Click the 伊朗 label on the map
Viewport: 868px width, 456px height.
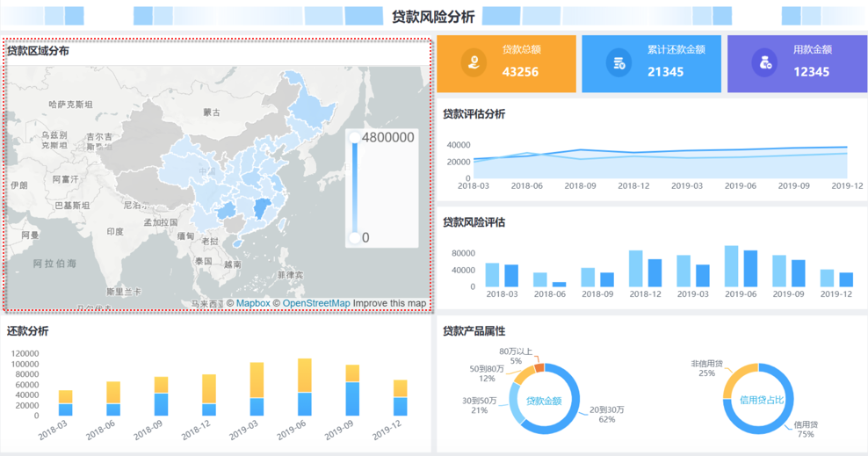[18, 185]
